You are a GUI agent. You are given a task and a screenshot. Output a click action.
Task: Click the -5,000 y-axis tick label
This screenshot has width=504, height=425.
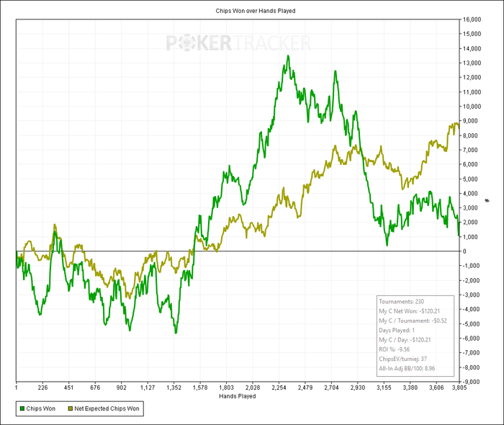pos(471,323)
